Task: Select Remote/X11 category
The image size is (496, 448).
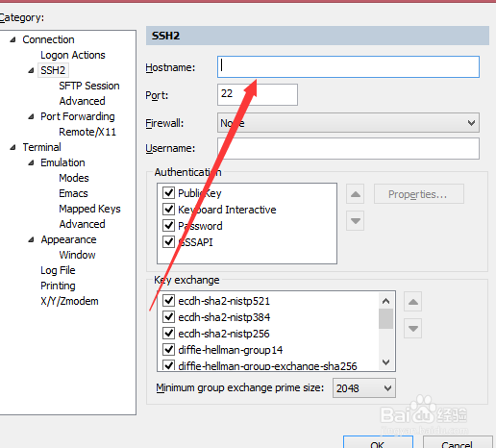Action: tap(87, 132)
